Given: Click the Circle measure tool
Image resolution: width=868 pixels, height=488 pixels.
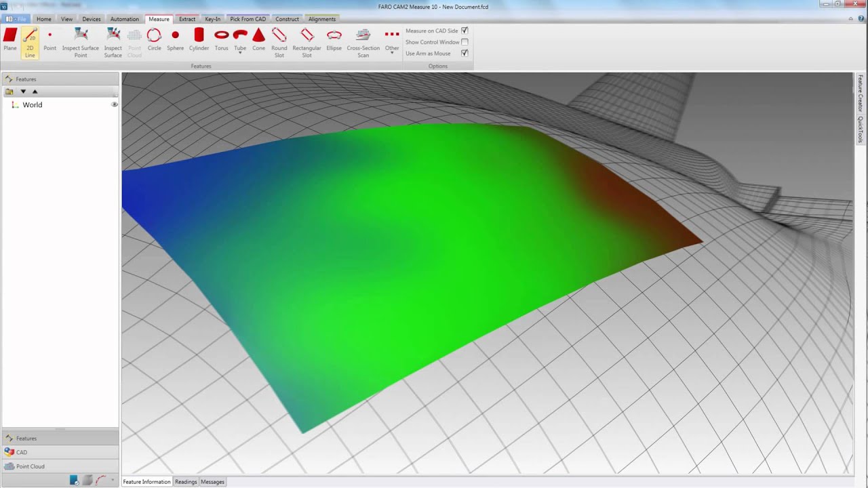Looking at the screenshot, I should (155, 40).
